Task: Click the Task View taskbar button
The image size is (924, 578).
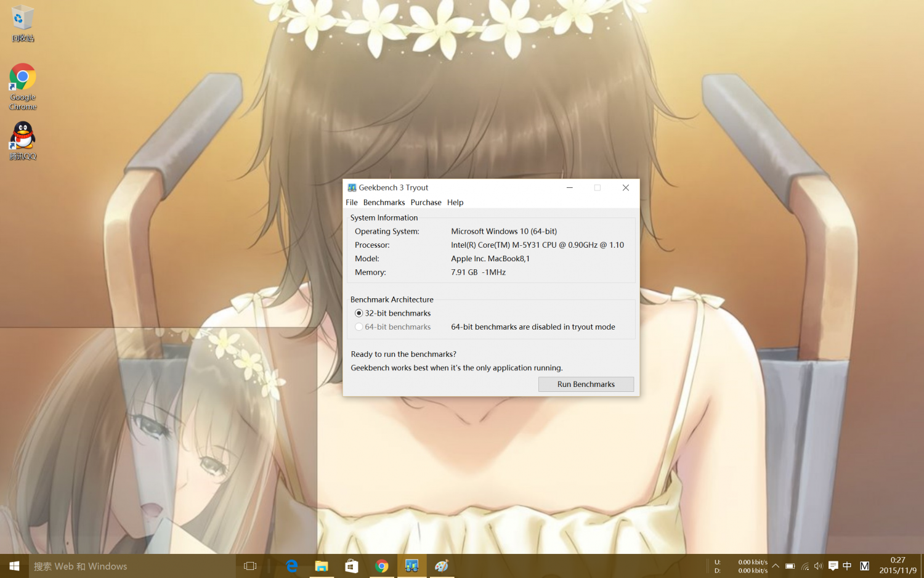Action: (x=250, y=566)
